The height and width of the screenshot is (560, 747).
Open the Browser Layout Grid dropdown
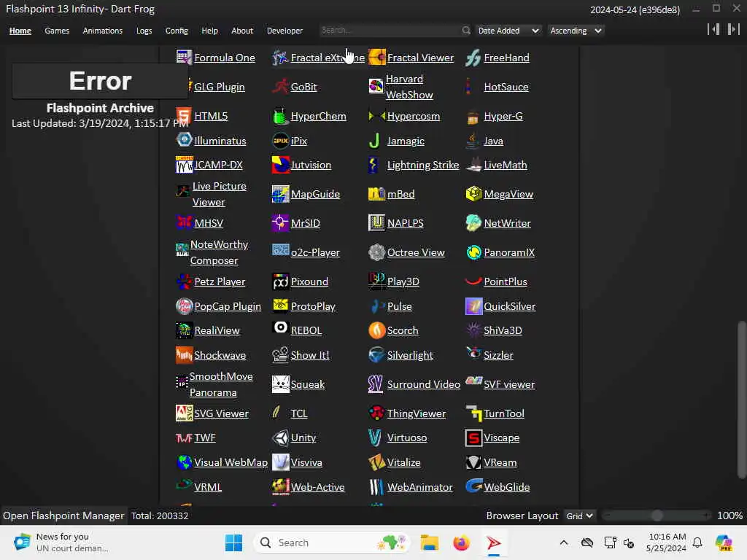[x=578, y=516]
